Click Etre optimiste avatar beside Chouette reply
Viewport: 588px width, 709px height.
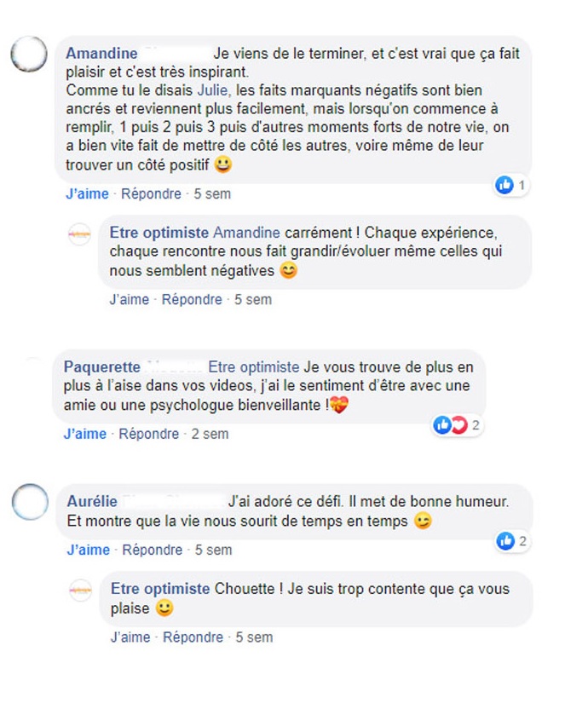[80, 590]
